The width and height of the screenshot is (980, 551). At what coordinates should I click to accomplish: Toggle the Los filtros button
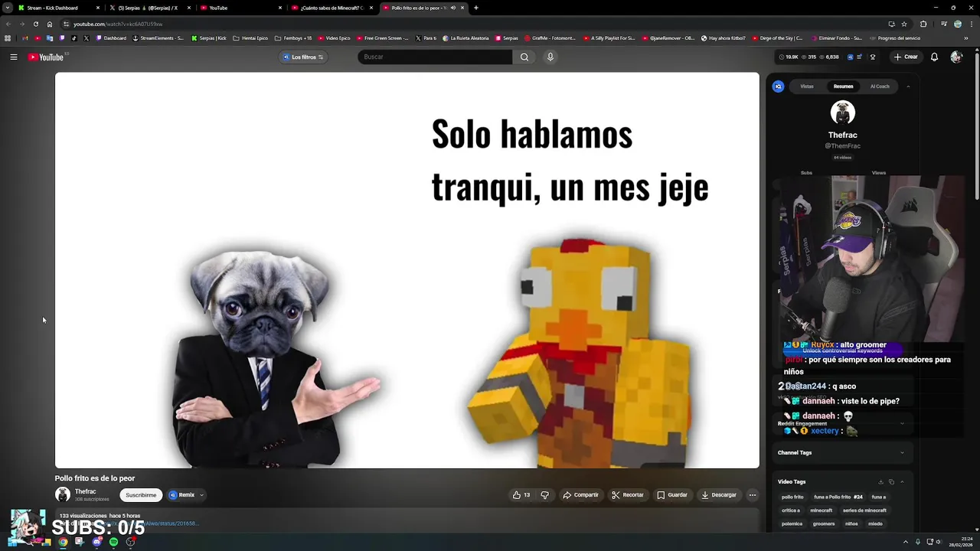304,57
